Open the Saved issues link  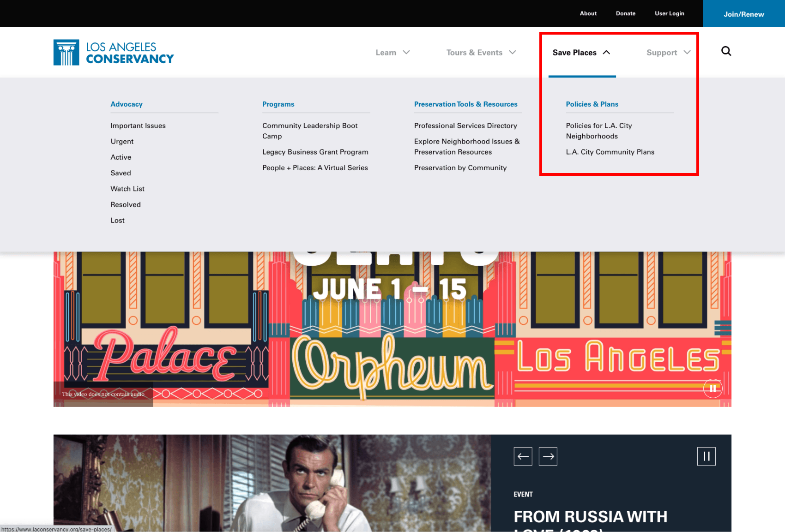121,173
